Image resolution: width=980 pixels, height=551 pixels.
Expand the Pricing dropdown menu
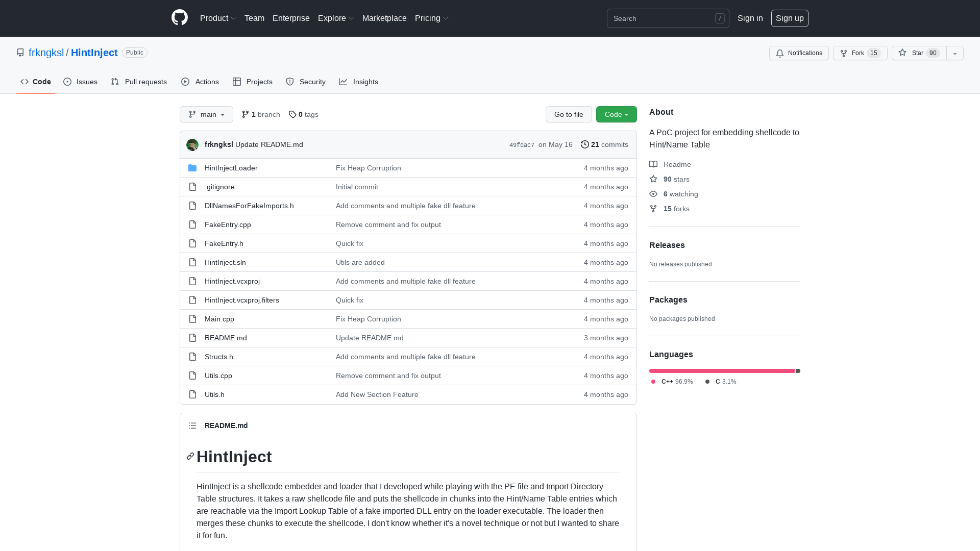431,18
